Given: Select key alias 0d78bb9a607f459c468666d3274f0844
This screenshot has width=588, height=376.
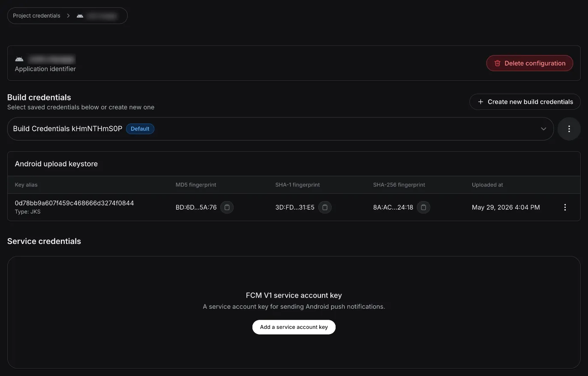Looking at the screenshot, I should click(x=75, y=203).
